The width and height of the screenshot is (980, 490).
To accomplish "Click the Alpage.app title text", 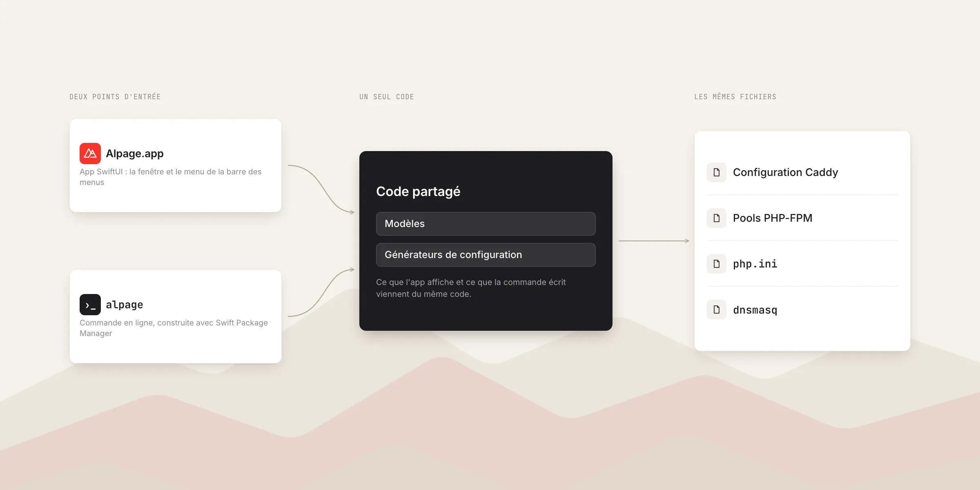I will [x=135, y=154].
